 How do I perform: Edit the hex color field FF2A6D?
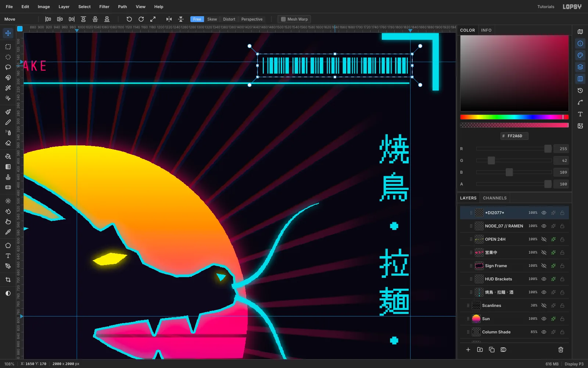[514, 136]
